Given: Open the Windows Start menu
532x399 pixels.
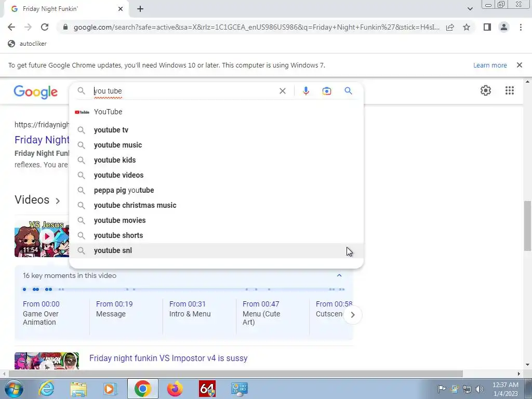Looking at the screenshot, I should (x=13, y=389).
